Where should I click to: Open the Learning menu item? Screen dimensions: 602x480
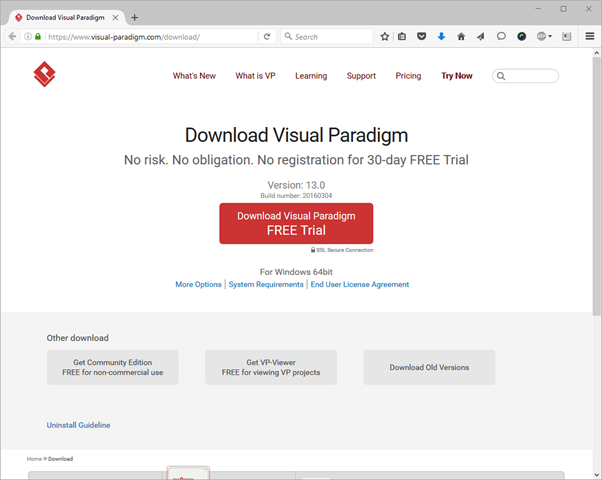pyautogui.click(x=311, y=76)
